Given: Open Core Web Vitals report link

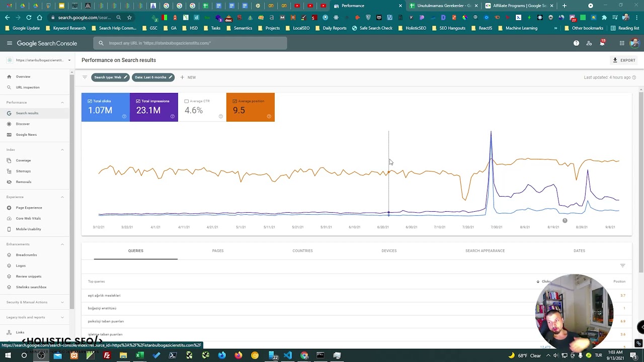Looking at the screenshot, I should [28, 218].
